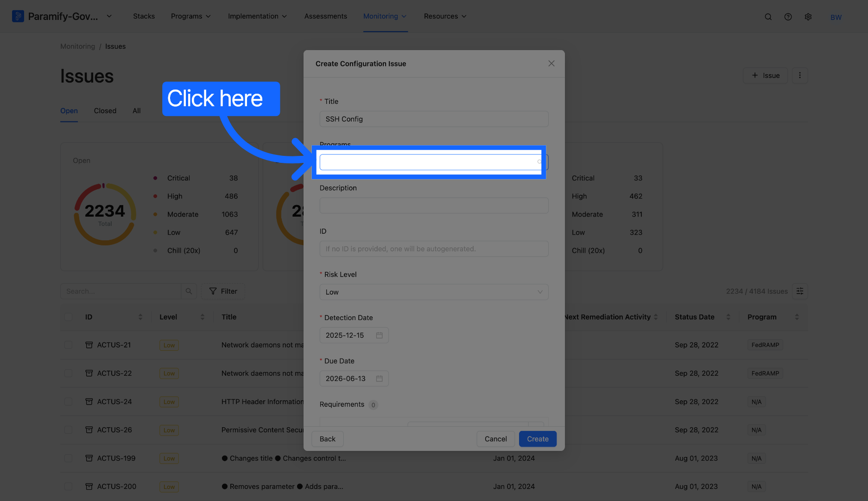Image resolution: width=868 pixels, height=501 pixels.
Task: Click archive icon for ACTUS-199
Action: (89, 458)
